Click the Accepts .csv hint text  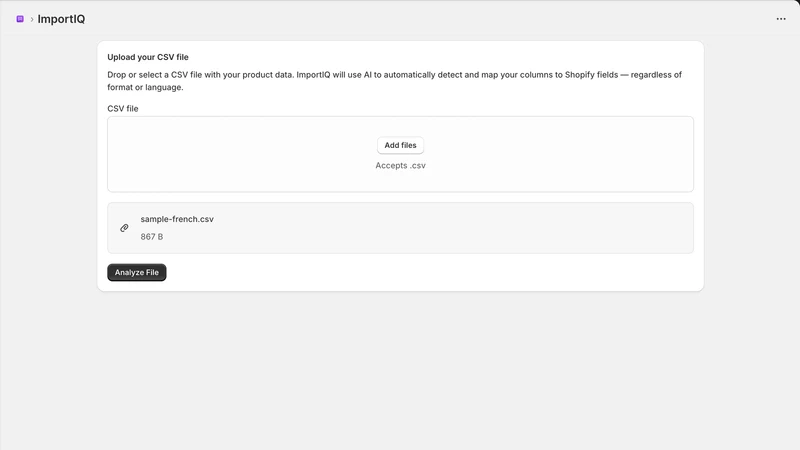pos(400,165)
